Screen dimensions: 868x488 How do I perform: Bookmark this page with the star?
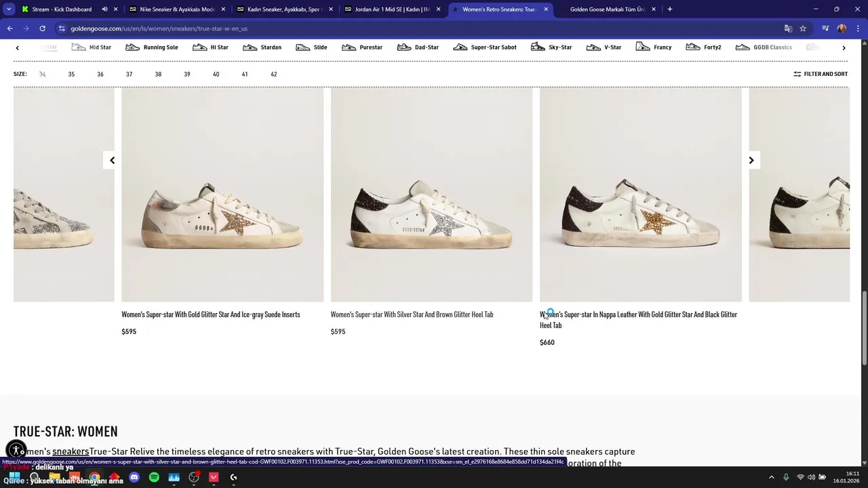click(x=803, y=28)
